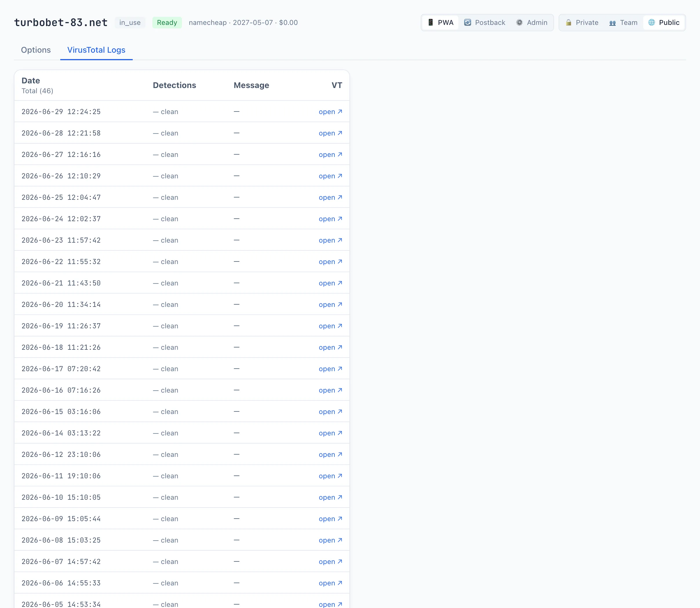The height and width of the screenshot is (608, 700).
Task: Set visibility to Private
Action: (x=582, y=22)
